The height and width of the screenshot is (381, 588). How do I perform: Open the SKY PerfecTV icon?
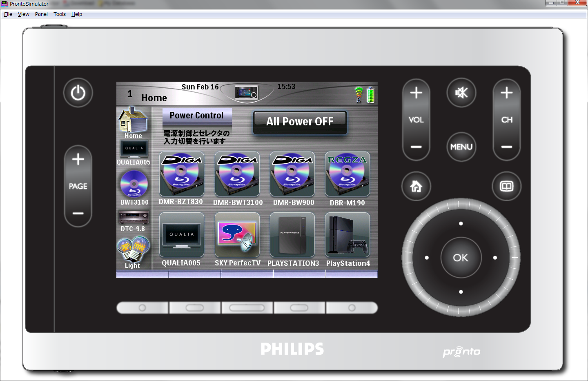pos(237,235)
